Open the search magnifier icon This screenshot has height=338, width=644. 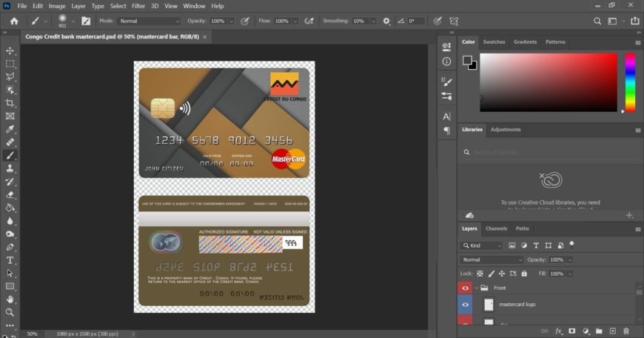pyautogui.click(x=597, y=21)
